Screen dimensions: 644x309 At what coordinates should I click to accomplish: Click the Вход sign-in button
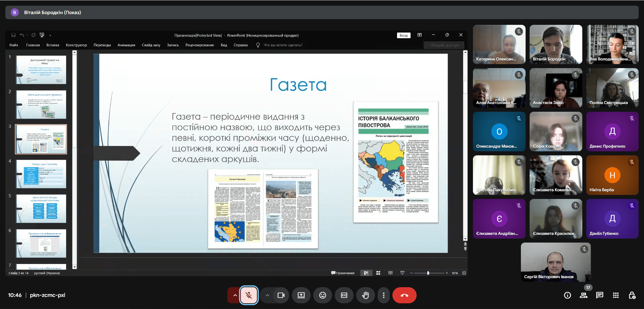click(x=404, y=35)
